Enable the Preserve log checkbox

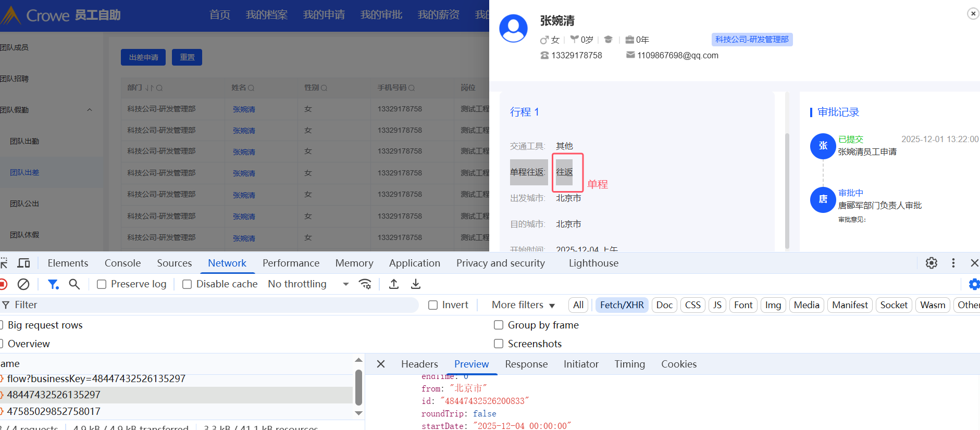pos(102,284)
